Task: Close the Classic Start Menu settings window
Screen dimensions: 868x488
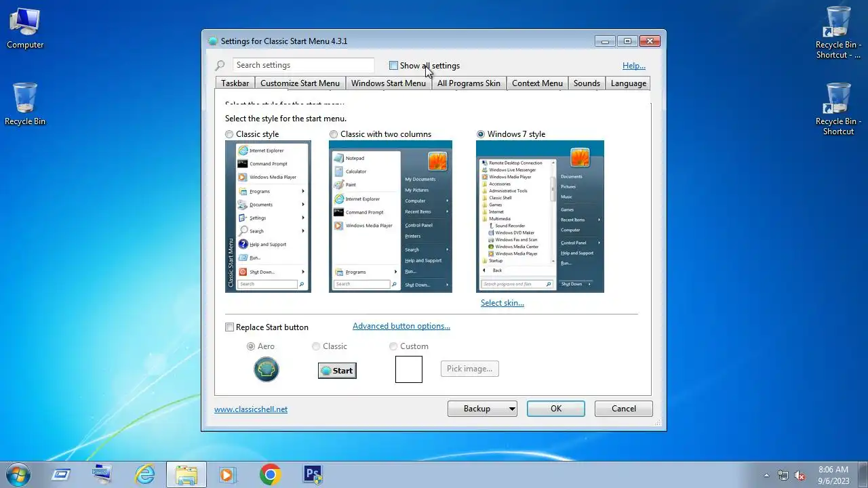Action: (650, 41)
